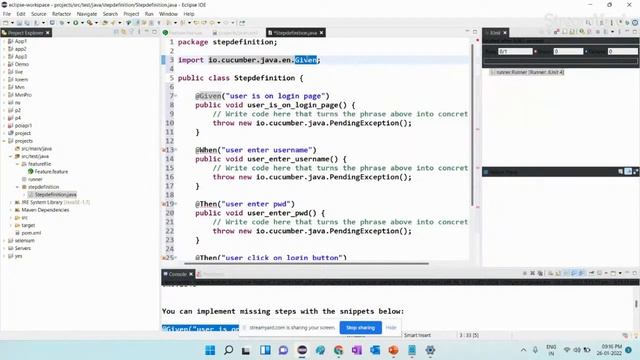The width and height of the screenshot is (640, 360).
Task: Click the Windows Start button
Action: pos(210,350)
